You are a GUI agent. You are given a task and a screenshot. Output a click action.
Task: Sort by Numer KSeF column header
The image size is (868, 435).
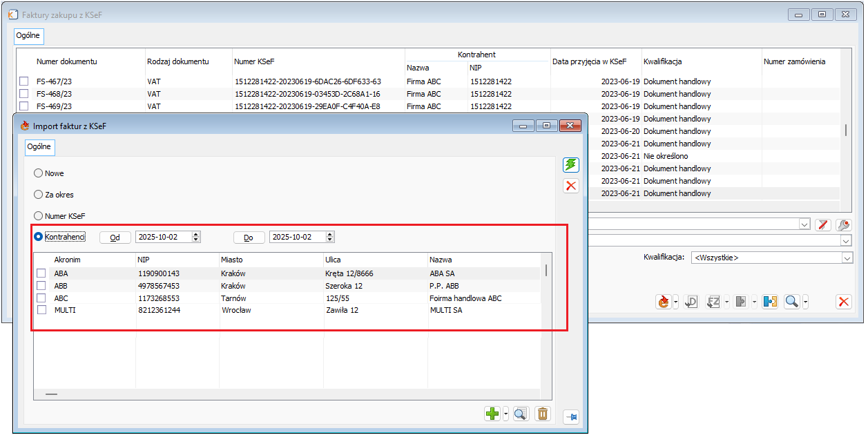tap(254, 61)
